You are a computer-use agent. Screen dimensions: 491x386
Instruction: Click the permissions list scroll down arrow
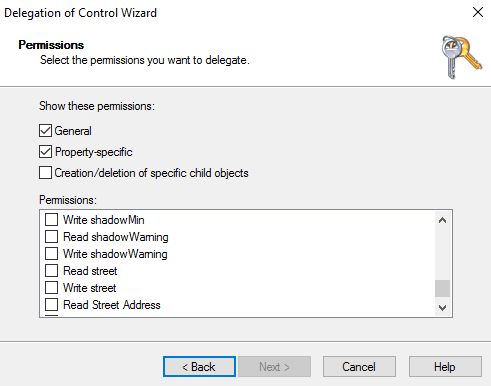coord(442,307)
